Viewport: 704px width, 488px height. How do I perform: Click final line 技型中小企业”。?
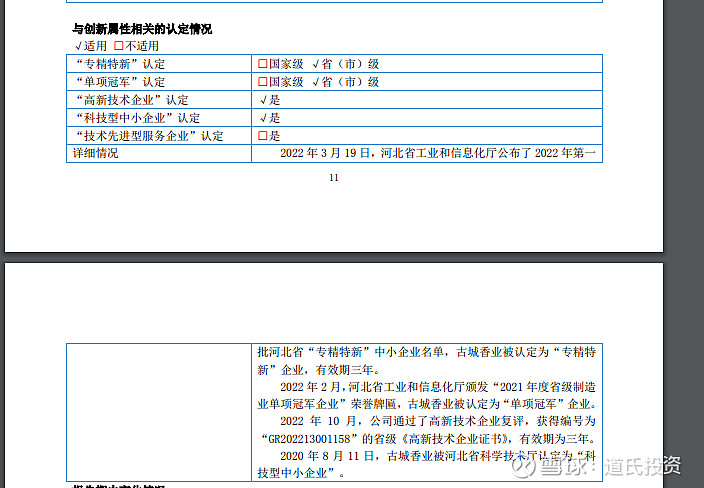pos(301,473)
